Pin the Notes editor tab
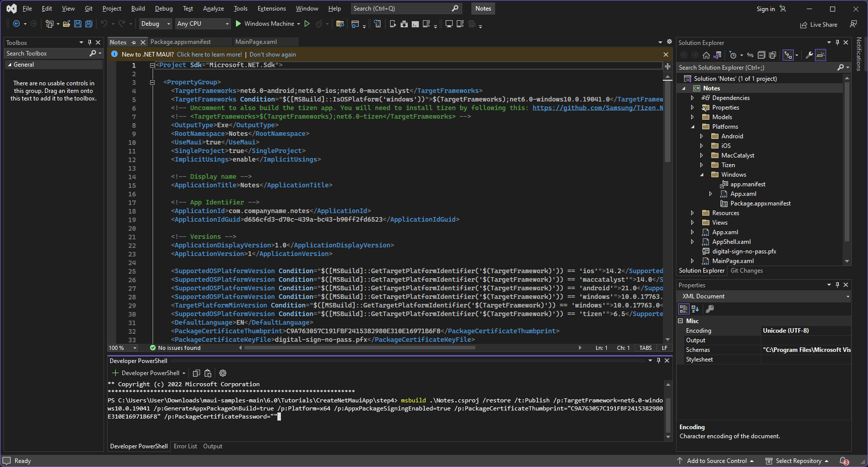Viewport: 868px width, 467px height. click(133, 42)
